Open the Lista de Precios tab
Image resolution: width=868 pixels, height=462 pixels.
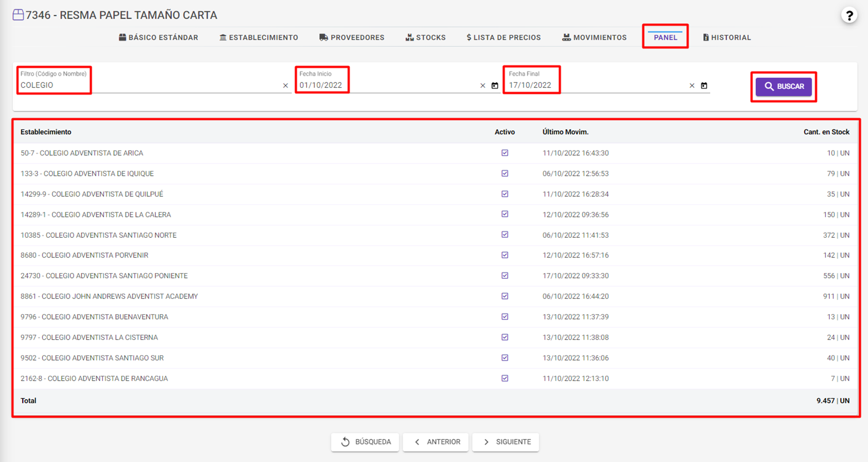(x=504, y=37)
